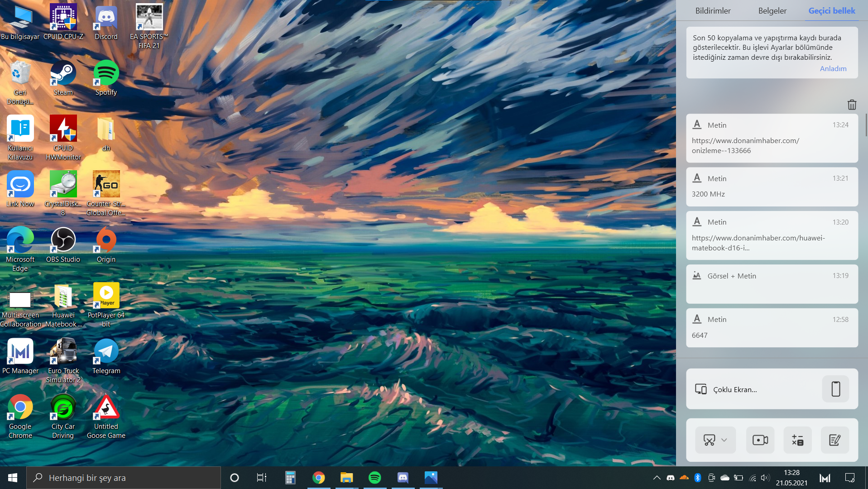Show hidden system tray icons
This screenshot has width=868, height=489.
657,478
